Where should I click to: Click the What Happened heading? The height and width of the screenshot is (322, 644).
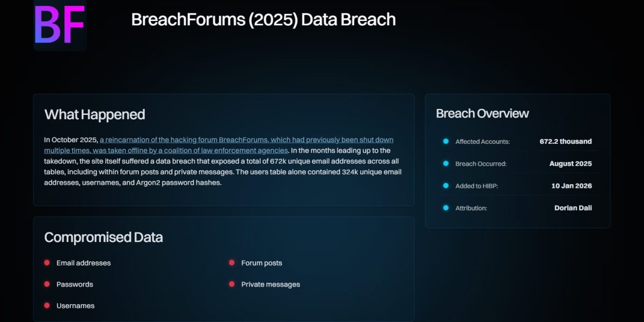(94, 114)
